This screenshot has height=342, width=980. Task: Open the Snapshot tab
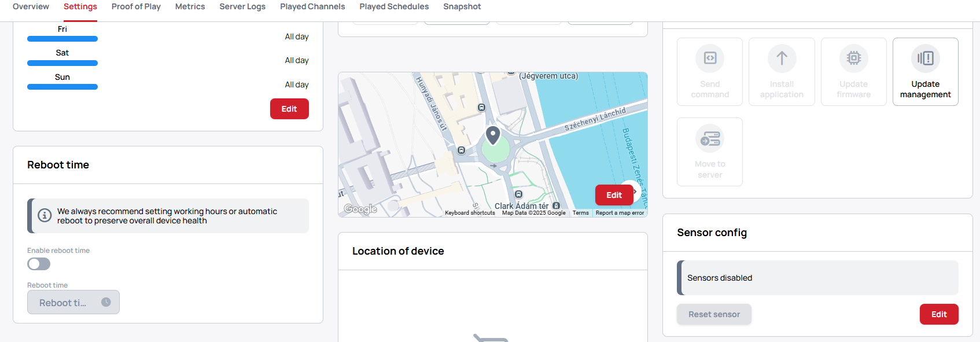pyautogui.click(x=462, y=6)
